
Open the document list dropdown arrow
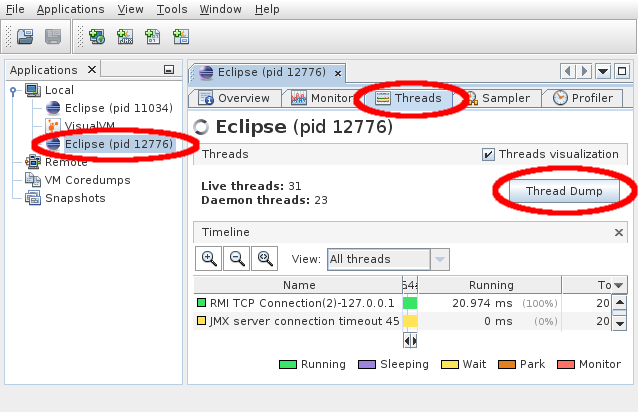pos(603,72)
